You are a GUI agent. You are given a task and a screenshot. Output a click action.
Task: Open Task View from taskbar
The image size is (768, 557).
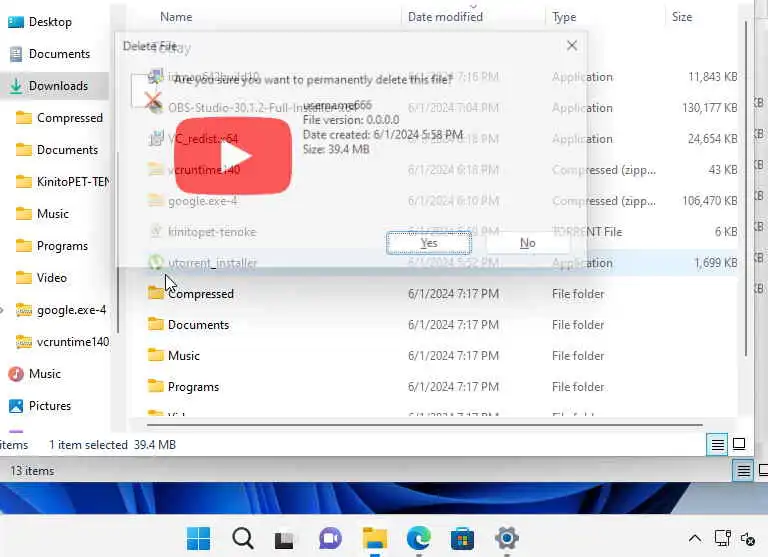[284, 540]
